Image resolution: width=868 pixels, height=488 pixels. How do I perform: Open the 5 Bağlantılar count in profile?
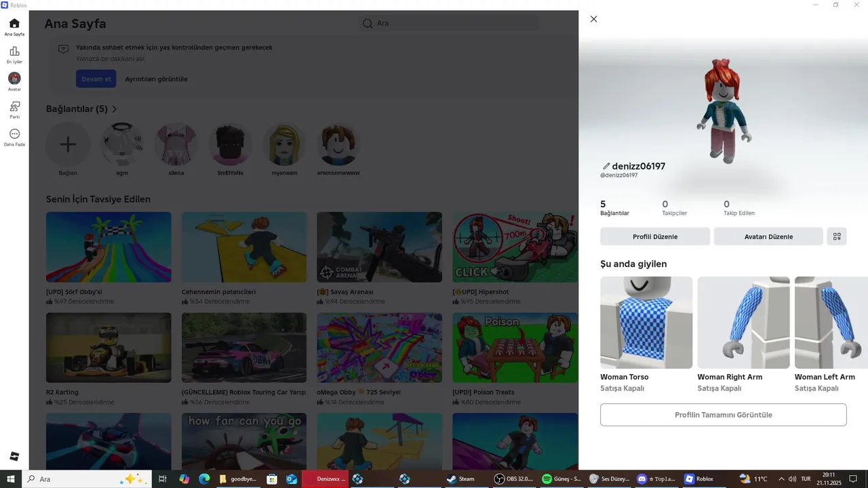coord(614,208)
